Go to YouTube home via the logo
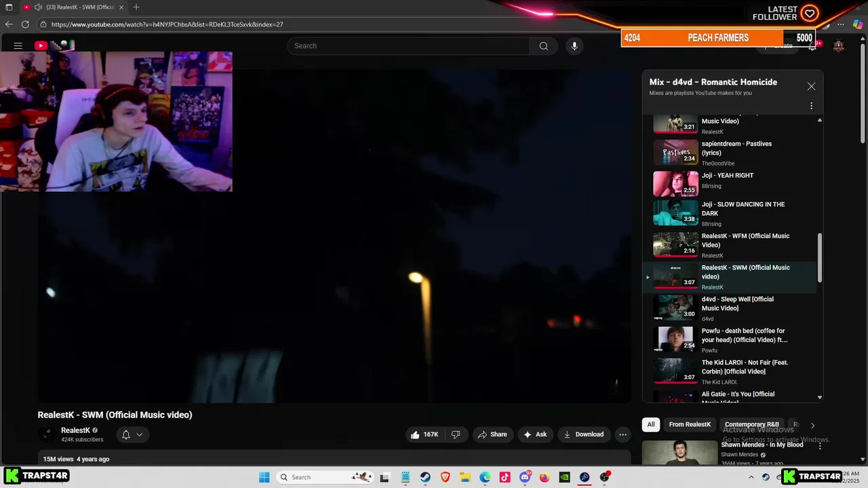868x488 pixels. [54, 45]
